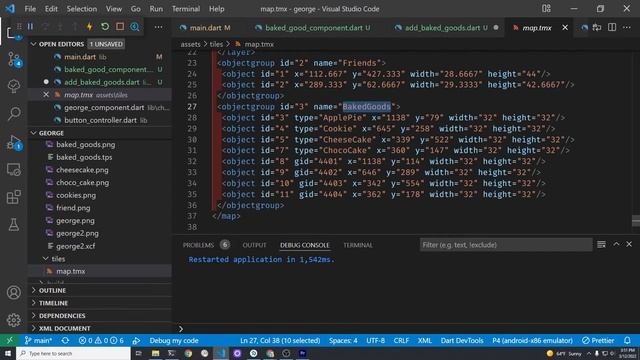Open cheesecake.png in explorer

tap(82, 169)
